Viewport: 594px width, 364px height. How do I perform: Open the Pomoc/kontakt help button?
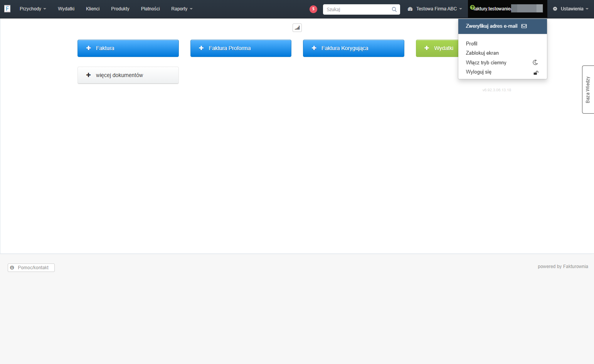pyautogui.click(x=31, y=268)
